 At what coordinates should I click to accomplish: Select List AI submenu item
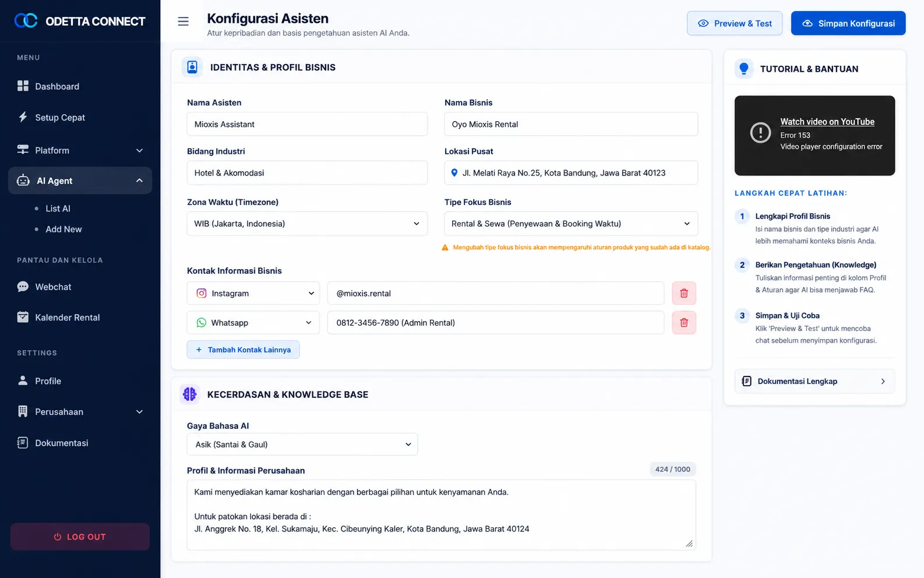(x=58, y=208)
